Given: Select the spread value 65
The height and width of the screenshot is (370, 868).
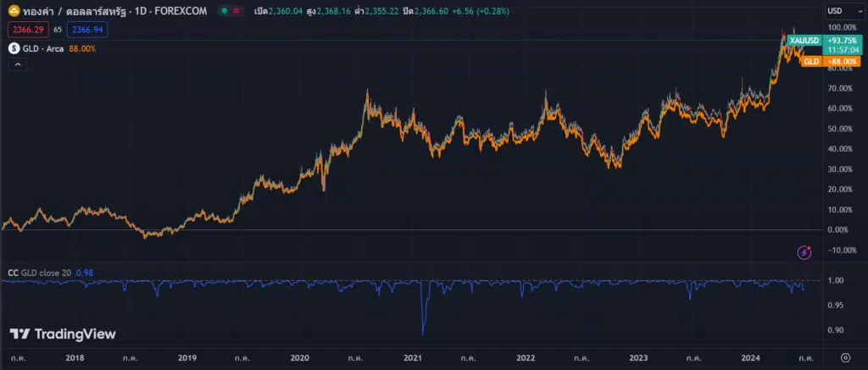Looking at the screenshot, I should pos(58,30).
